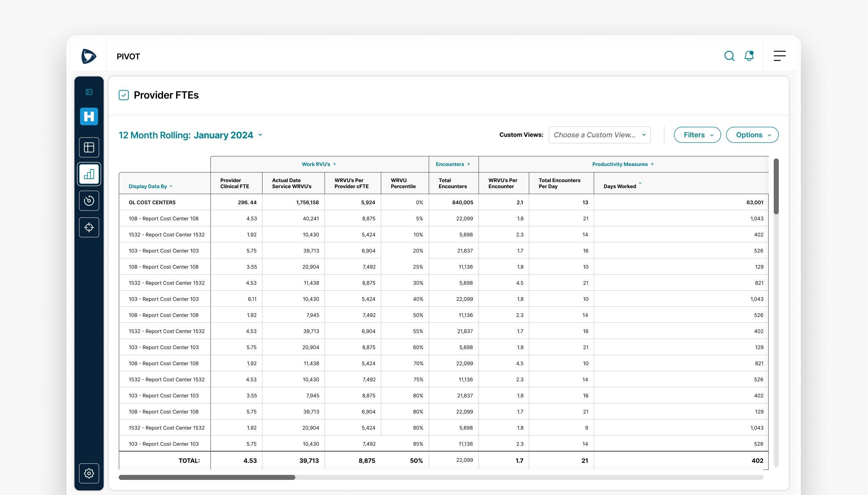Toggle the Provider FTEs checkbox

(124, 95)
